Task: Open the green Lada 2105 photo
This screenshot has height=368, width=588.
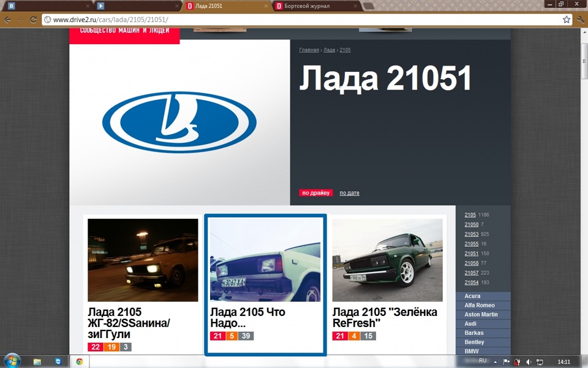Action: click(387, 260)
